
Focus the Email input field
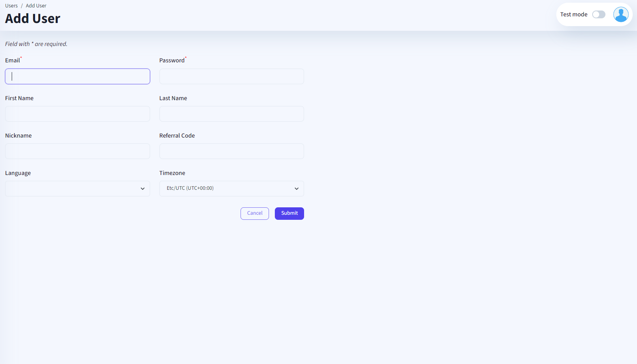(77, 76)
